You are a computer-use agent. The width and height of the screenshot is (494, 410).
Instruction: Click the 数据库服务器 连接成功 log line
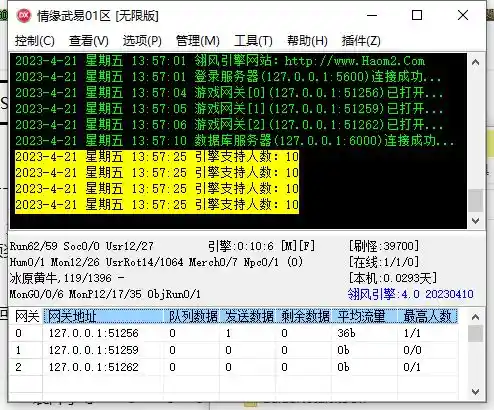click(x=235, y=141)
